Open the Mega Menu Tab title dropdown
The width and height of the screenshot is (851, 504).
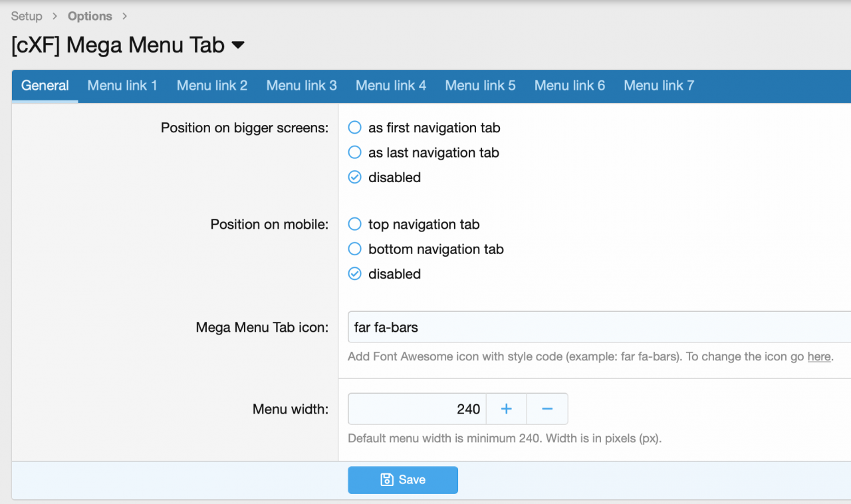coord(238,45)
